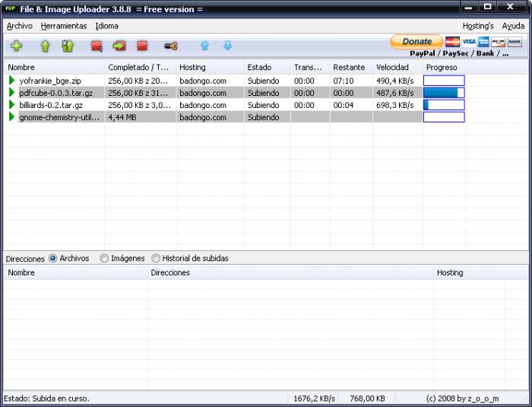
Task: Sort by the Estado column header
Action: click(268, 67)
